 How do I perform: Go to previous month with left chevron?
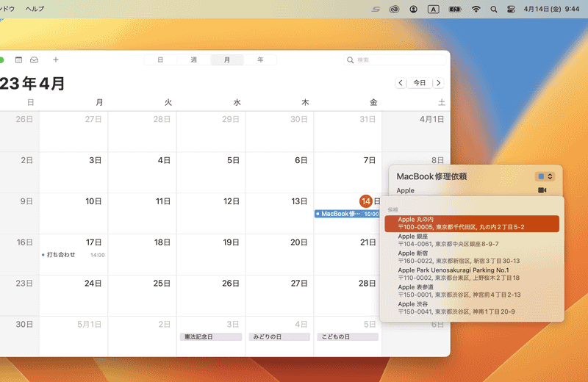pyautogui.click(x=401, y=83)
